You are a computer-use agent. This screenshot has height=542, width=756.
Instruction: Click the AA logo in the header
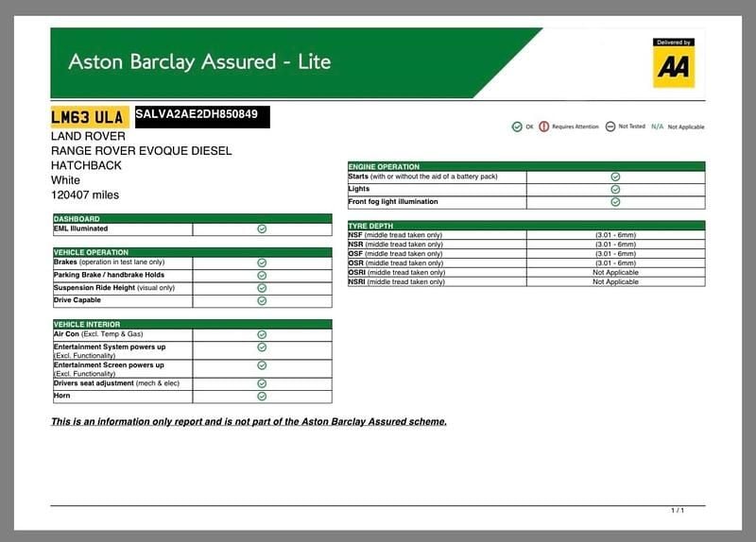pyautogui.click(x=674, y=63)
